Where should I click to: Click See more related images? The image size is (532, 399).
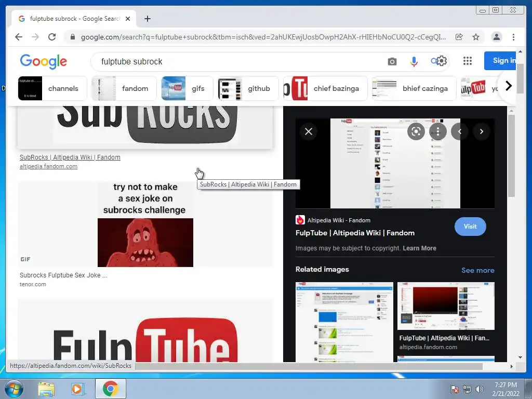478,270
